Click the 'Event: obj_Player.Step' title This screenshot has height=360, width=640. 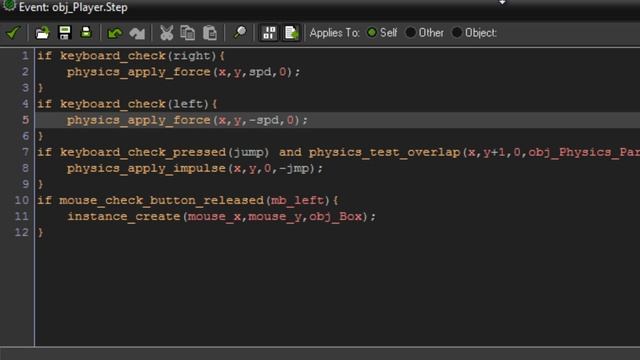[73, 7]
